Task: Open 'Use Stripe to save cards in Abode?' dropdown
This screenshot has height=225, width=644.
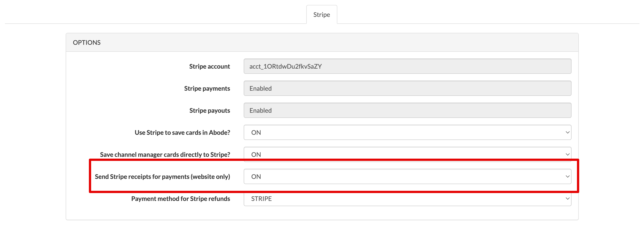Action: 407,132
